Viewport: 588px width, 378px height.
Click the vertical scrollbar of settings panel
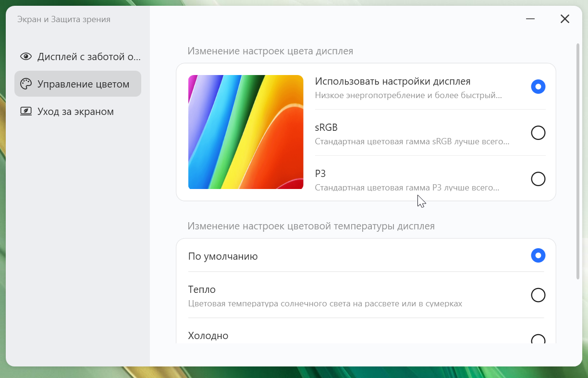click(578, 161)
